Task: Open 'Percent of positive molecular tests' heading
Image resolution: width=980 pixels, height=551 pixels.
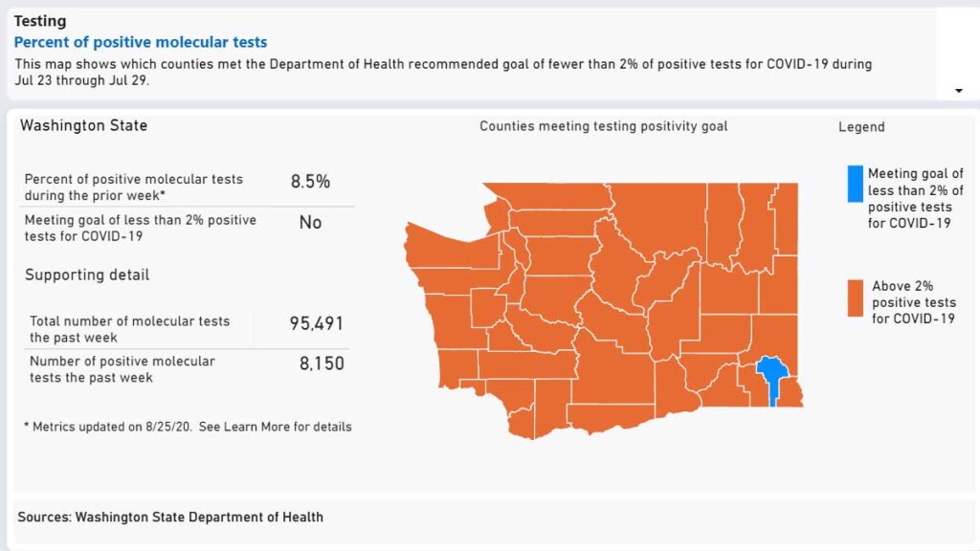Action: [141, 42]
